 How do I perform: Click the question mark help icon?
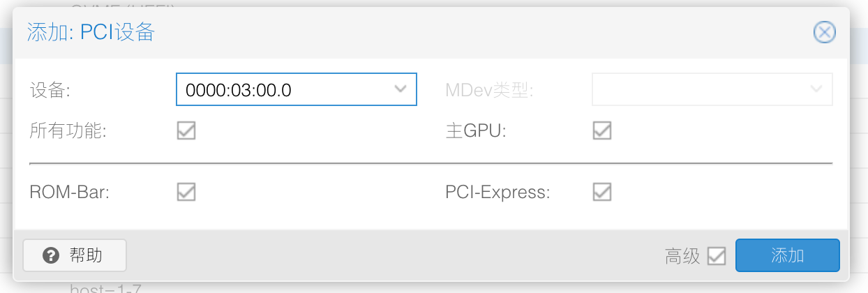pyautogui.click(x=50, y=255)
